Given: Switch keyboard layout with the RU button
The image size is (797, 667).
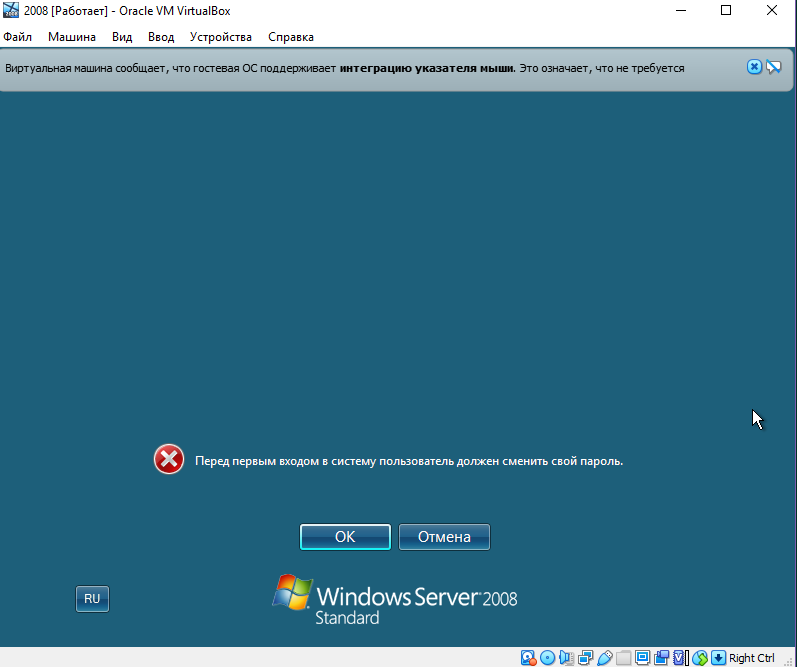Looking at the screenshot, I should pos(92,599).
